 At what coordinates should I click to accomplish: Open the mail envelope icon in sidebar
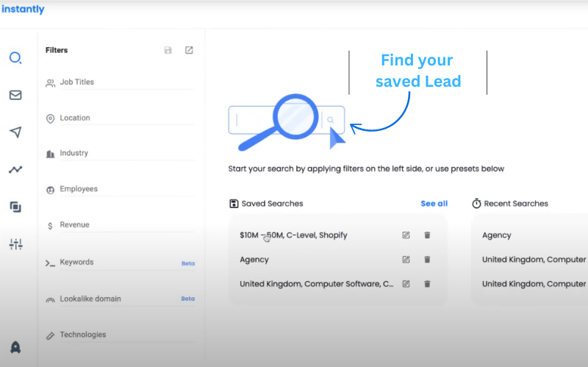[x=15, y=95]
